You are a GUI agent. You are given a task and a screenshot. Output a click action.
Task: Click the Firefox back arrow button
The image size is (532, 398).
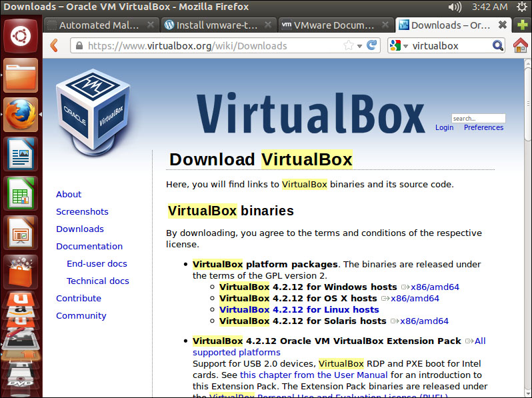point(54,45)
